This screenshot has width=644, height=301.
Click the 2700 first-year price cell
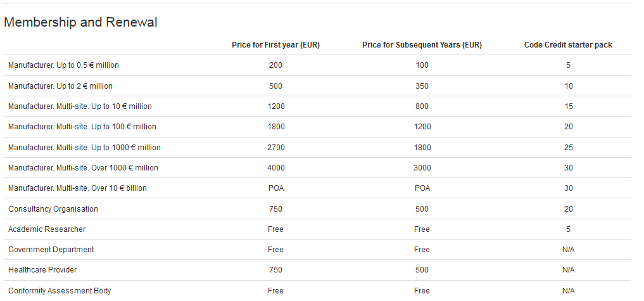275,148
